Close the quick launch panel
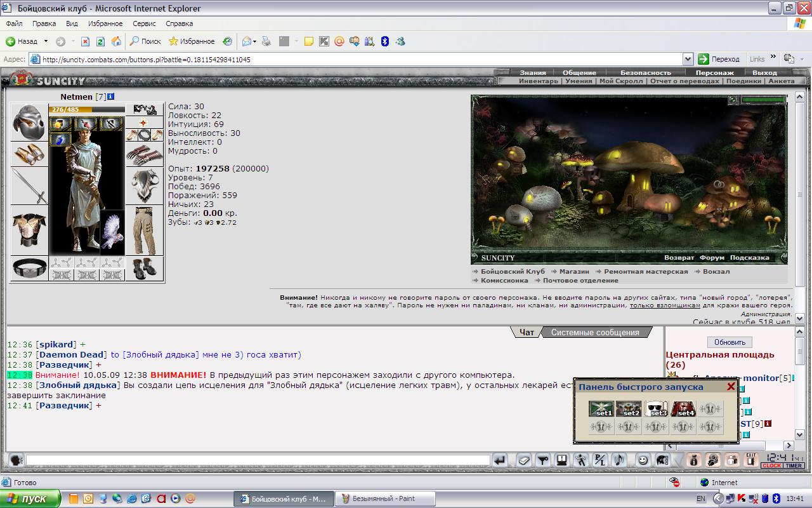The image size is (812, 508). (x=731, y=386)
